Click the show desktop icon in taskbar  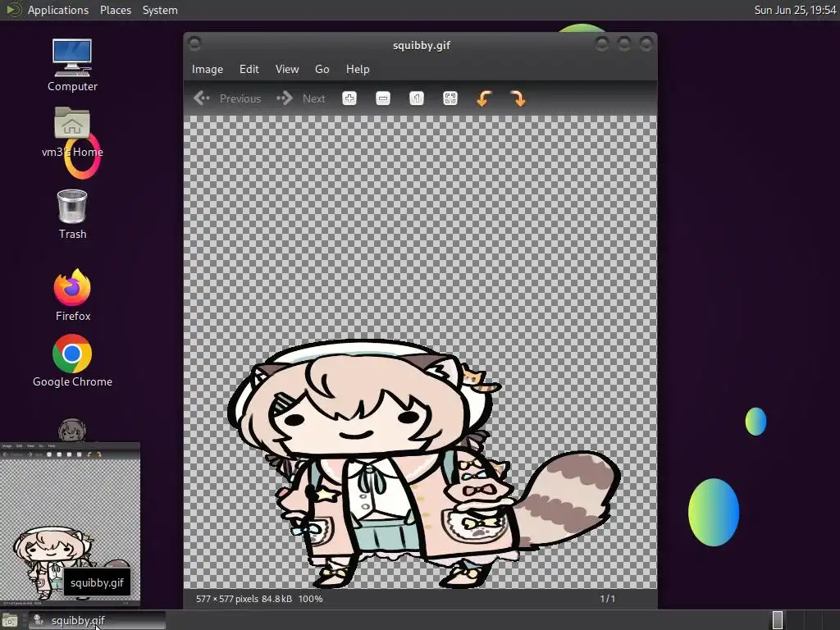tap(10, 621)
